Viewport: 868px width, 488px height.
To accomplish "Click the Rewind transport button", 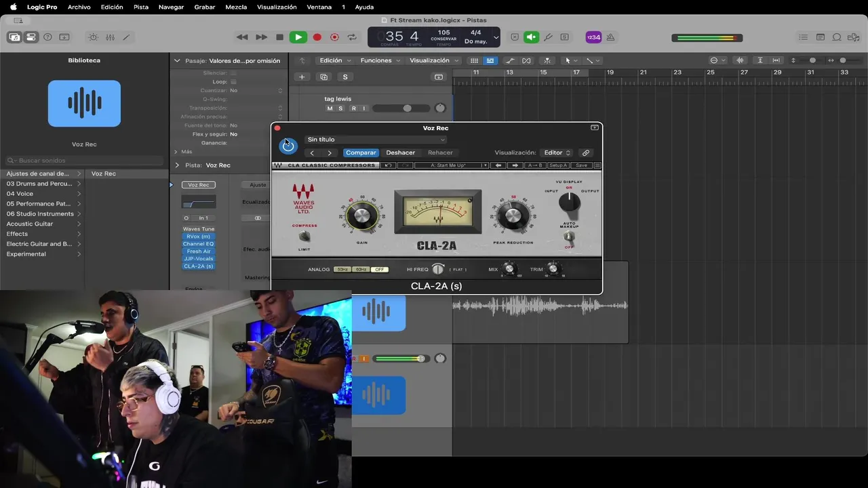I will (x=242, y=37).
